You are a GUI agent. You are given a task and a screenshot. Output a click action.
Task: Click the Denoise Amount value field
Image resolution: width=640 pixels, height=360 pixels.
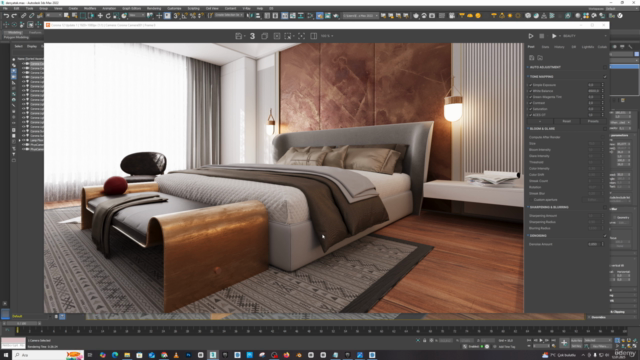[593, 244]
